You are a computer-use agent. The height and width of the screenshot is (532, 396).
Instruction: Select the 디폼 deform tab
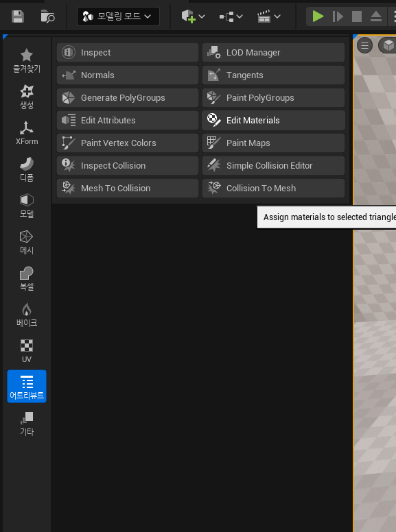pos(27,169)
